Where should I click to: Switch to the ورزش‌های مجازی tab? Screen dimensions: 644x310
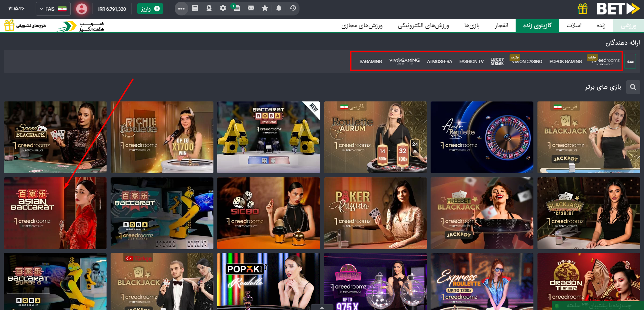(x=362, y=26)
